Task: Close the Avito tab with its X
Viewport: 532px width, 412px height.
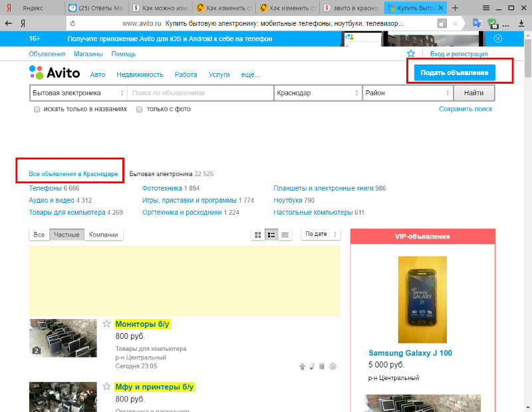Action: pos(440,8)
